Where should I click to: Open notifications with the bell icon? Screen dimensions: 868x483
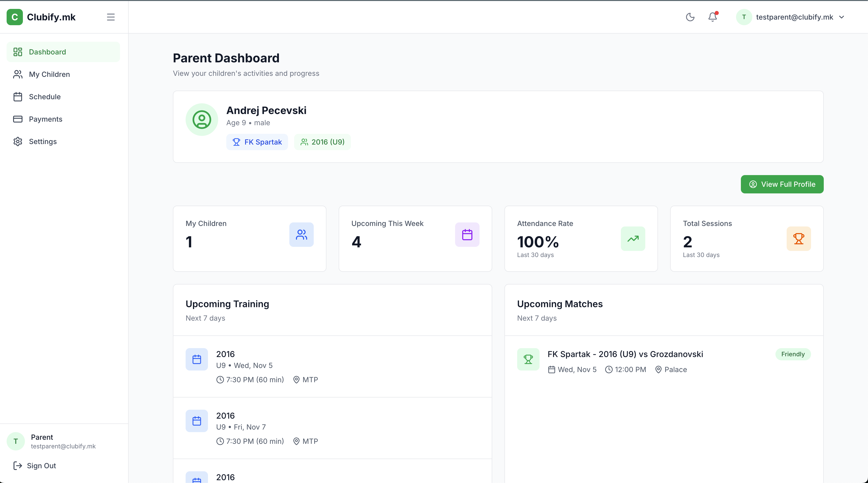click(712, 17)
